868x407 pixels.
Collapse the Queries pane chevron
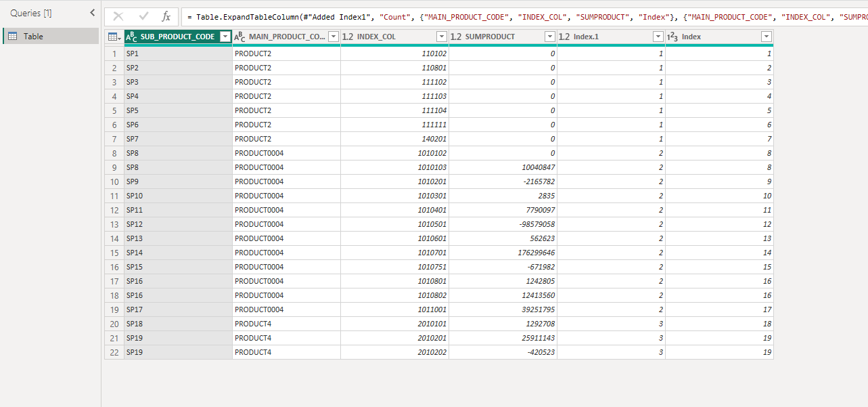point(93,13)
